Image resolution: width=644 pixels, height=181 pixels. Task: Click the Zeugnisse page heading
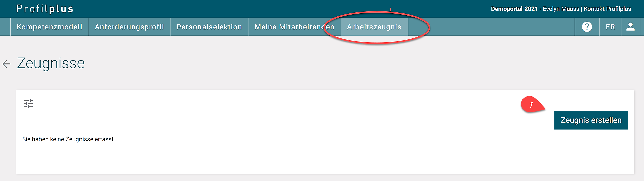pyautogui.click(x=51, y=63)
